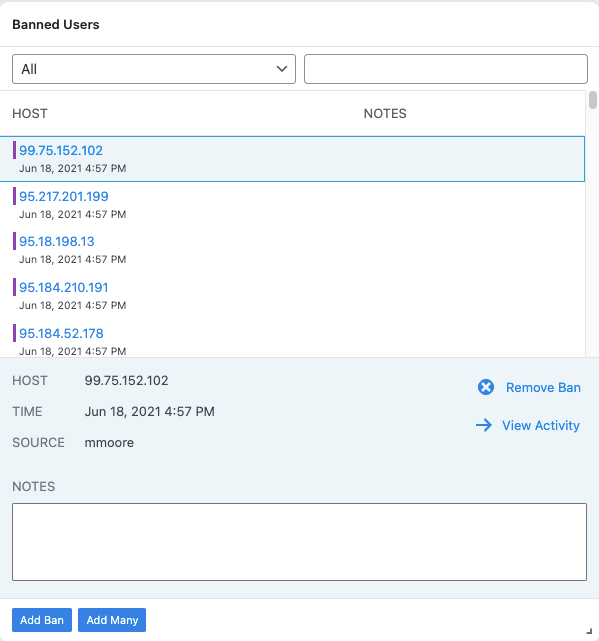Click the purple marker beside 95.217.201.199
Image resolution: width=599 pixels, height=641 pixels.
(14, 196)
